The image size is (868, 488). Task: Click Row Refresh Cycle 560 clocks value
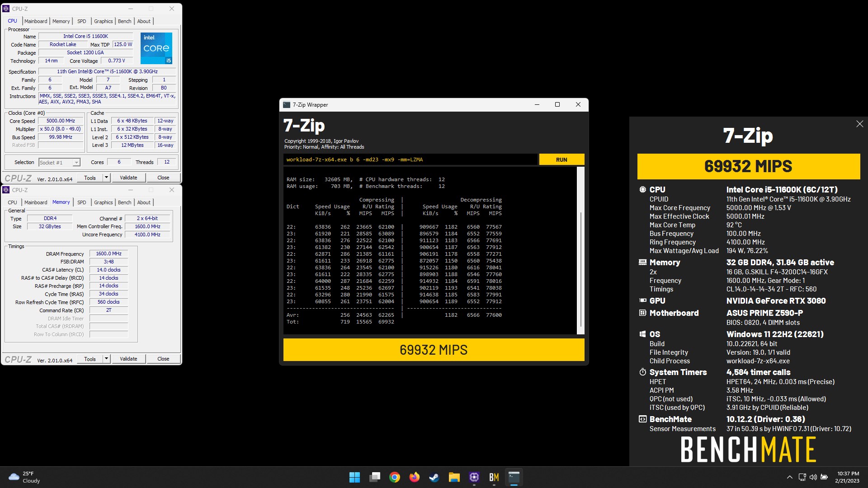[x=108, y=302]
